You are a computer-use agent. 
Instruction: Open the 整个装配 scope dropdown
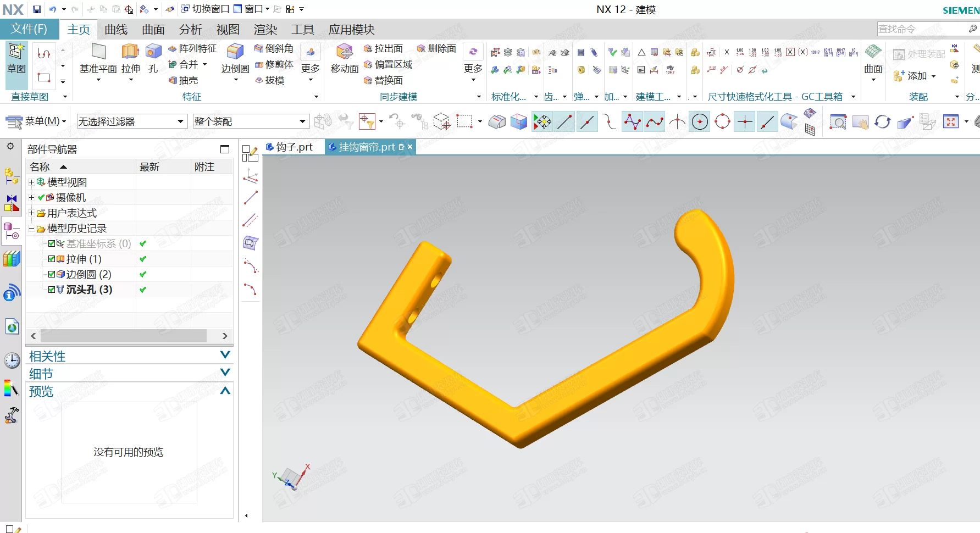(x=250, y=121)
